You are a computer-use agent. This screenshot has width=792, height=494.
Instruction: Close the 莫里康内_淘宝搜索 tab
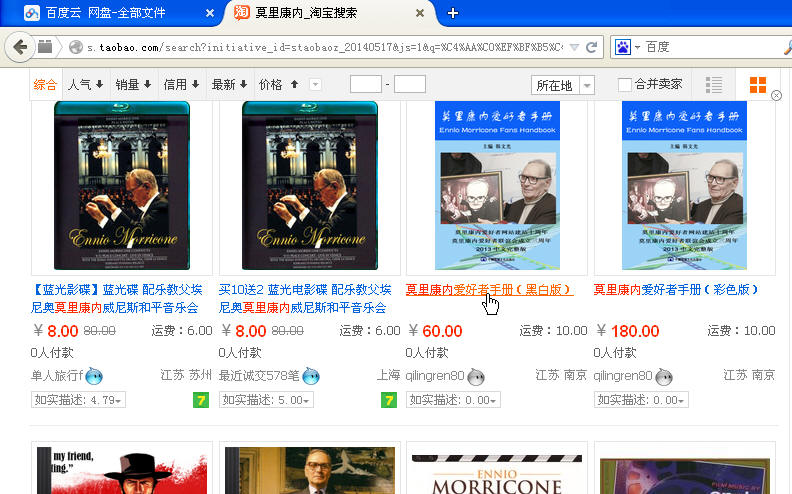[420, 14]
